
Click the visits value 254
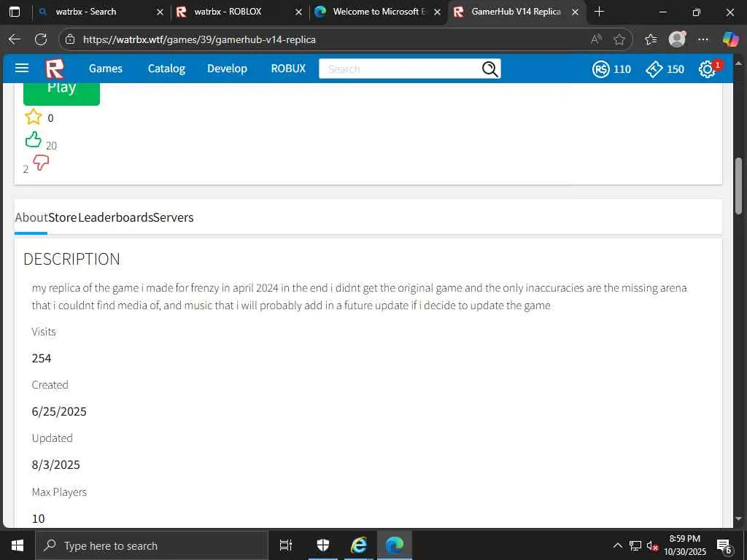tap(42, 358)
